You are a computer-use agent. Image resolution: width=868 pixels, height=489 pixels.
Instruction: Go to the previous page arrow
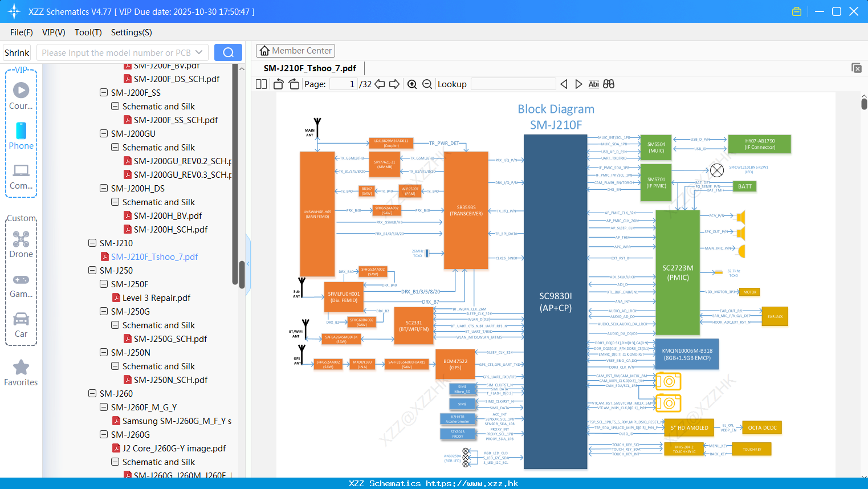pos(380,84)
